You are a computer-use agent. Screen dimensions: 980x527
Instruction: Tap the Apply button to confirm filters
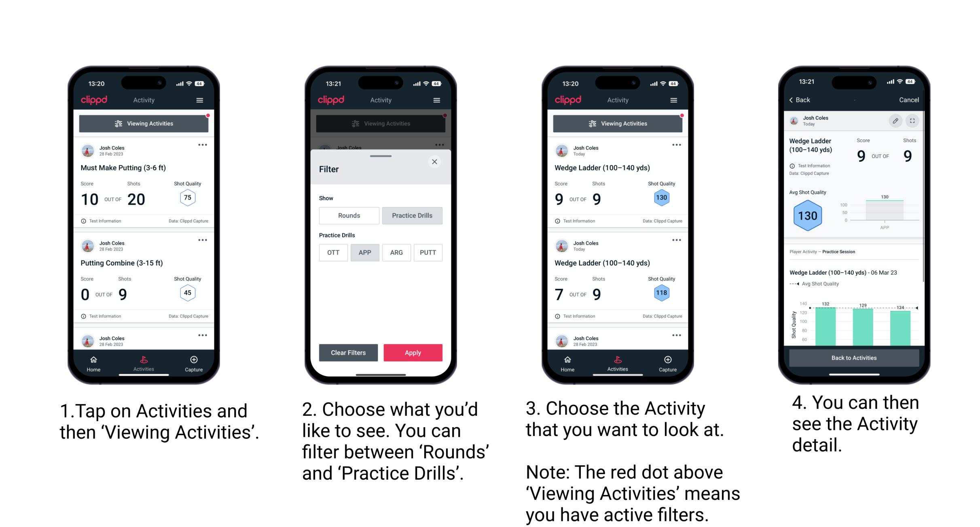coord(413,353)
